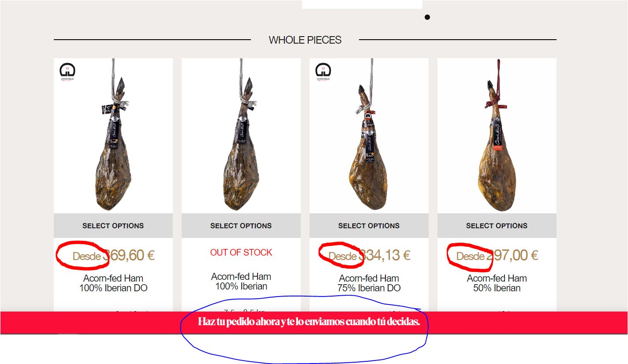628x364 pixels.
Task: Open Acorn-fed Ham 50% Iberian title
Action: pyautogui.click(x=497, y=283)
